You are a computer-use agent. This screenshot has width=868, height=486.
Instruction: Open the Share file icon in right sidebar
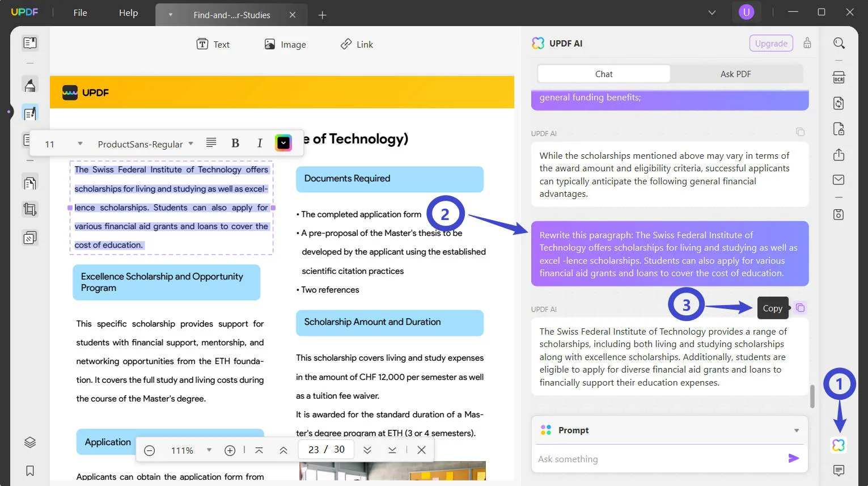839,154
